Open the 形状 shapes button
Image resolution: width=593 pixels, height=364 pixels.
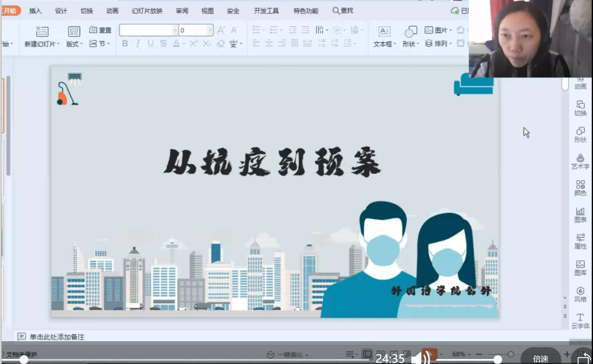click(x=410, y=36)
